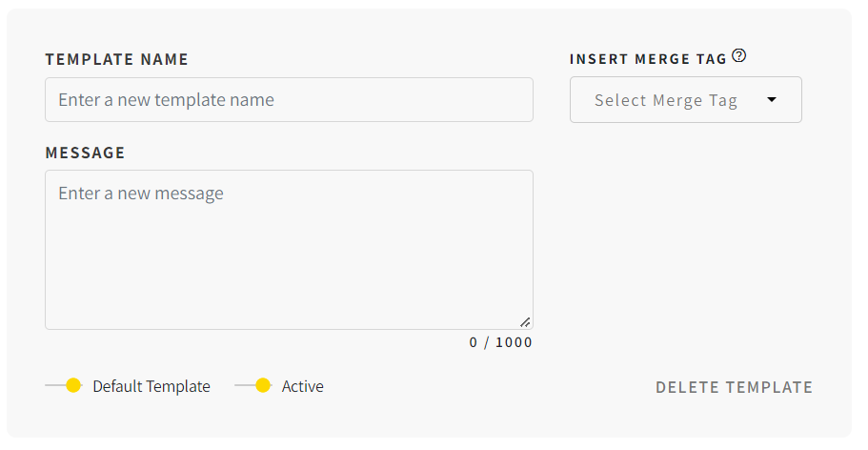Open the Insert Merge Tag help icon
The image size is (868, 450).
[x=738, y=56]
